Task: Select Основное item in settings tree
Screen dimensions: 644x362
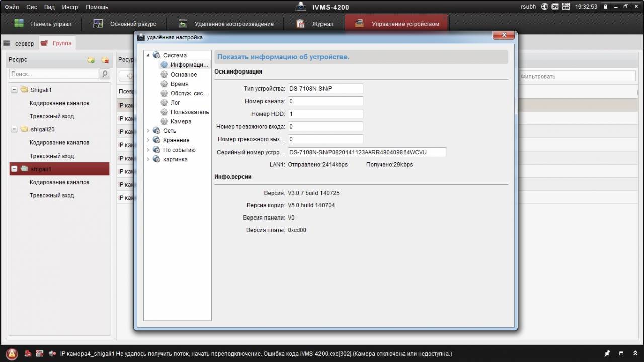Action: 183,75
